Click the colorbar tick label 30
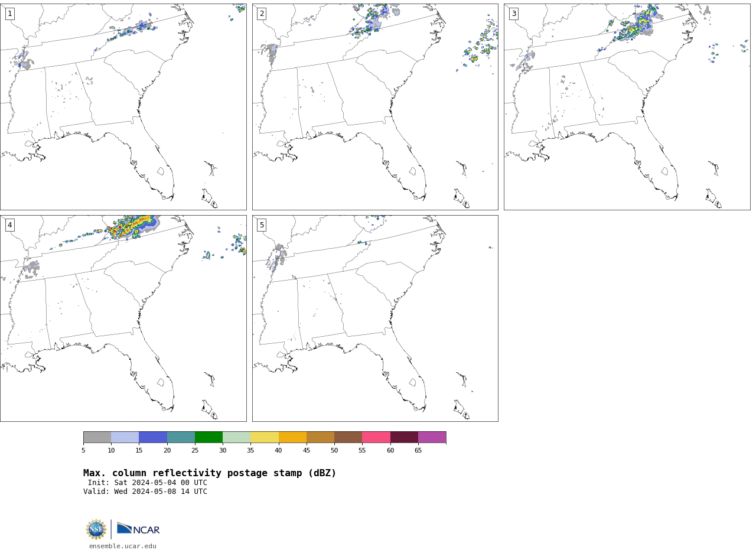The height and width of the screenshot is (553, 756). coord(223,451)
